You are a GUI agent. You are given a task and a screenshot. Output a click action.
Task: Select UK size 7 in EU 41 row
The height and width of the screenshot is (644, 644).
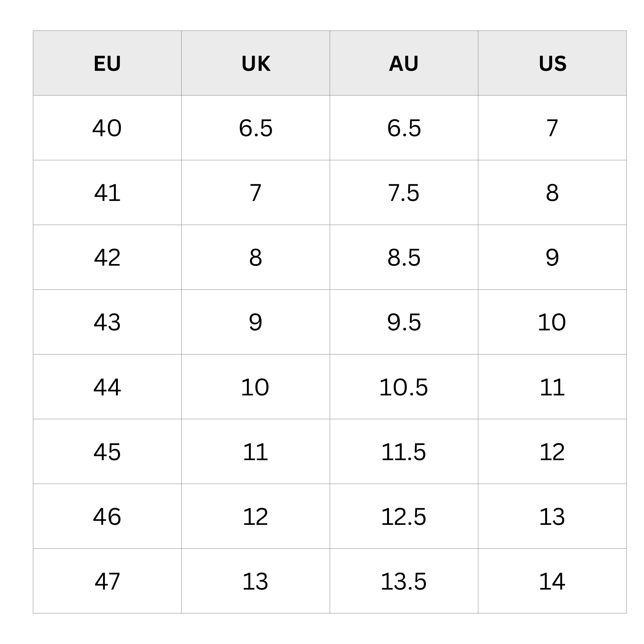[x=256, y=193]
